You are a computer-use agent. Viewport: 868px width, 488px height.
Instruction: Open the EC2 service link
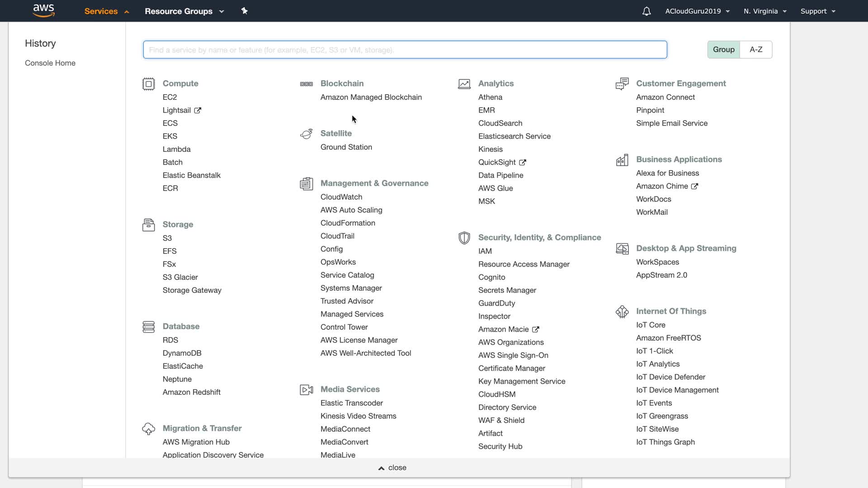(170, 97)
